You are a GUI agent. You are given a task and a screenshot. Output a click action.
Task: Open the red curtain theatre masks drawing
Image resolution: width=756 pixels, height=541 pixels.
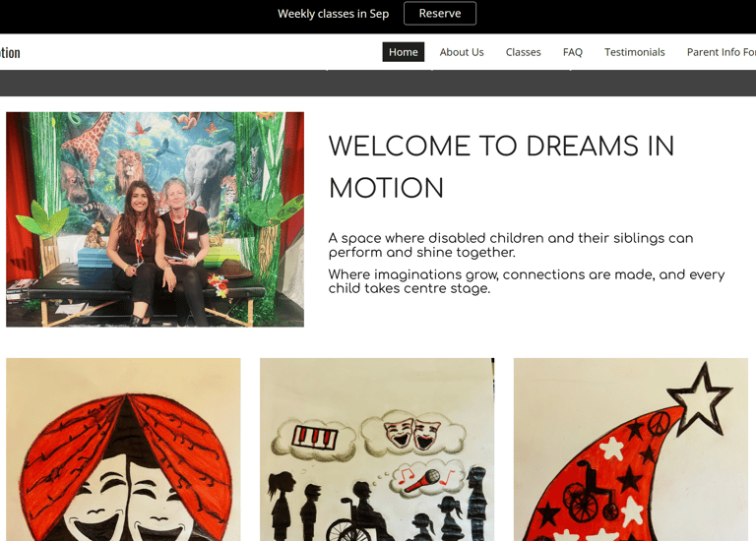click(x=123, y=450)
